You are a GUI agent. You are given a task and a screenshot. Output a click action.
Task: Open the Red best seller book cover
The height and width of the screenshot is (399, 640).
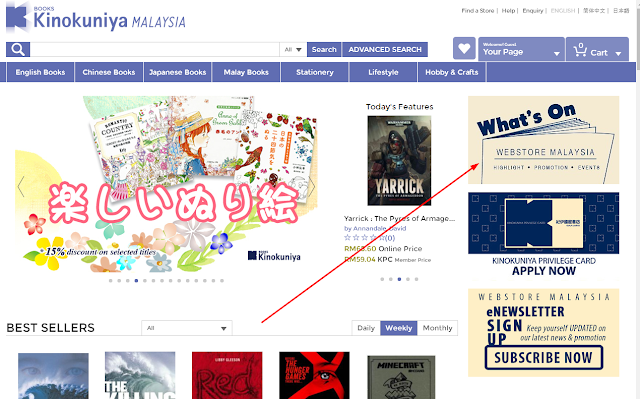227,375
